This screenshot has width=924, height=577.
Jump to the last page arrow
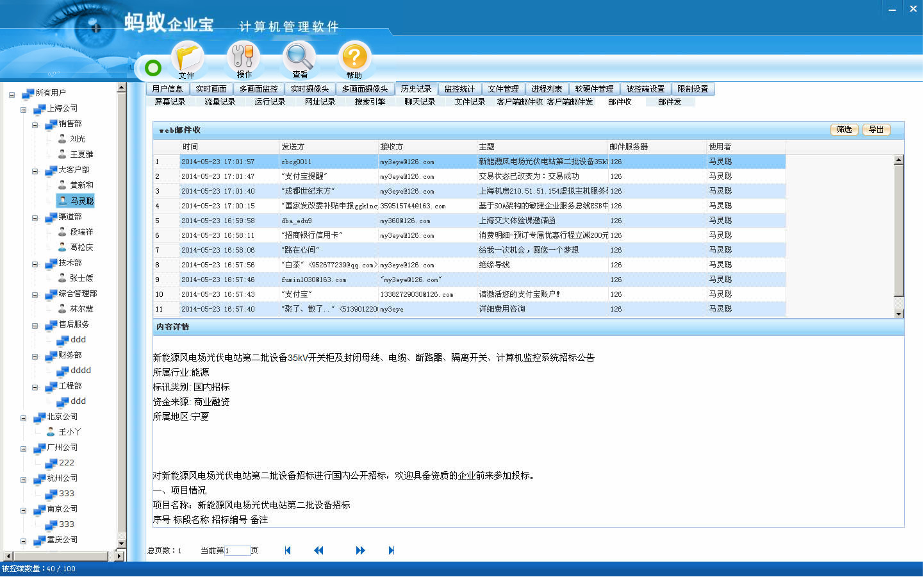(x=392, y=551)
